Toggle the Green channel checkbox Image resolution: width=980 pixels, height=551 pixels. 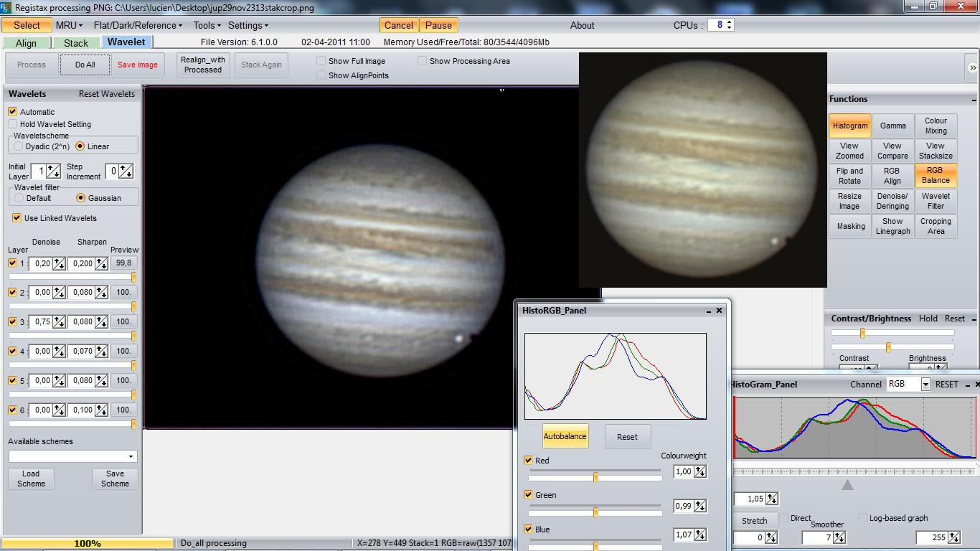pos(529,495)
